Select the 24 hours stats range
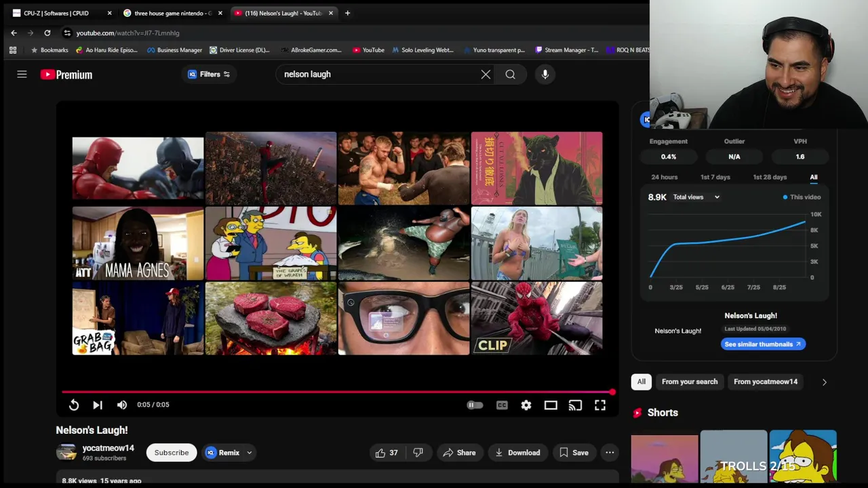This screenshot has height=488, width=868. [x=665, y=177]
